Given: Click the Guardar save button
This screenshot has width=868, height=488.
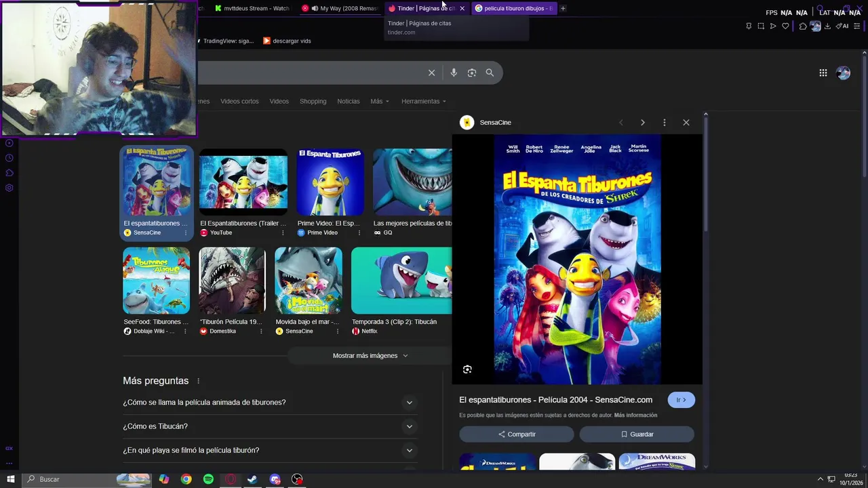Looking at the screenshot, I should click(x=637, y=434).
